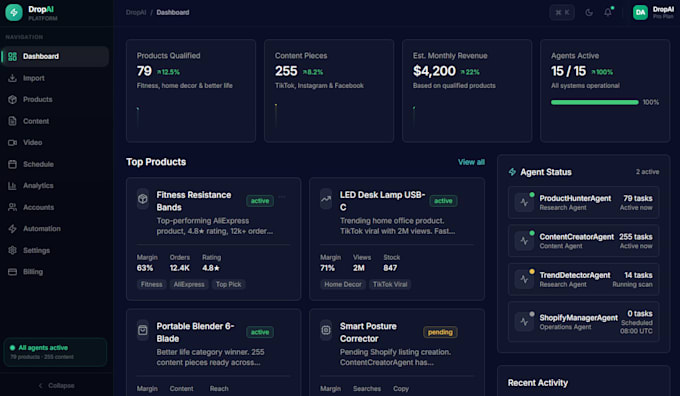Open the DropAI Pro Plan profile menu
Image resolution: width=680 pixels, height=396 pixels.
coord(653,13)
